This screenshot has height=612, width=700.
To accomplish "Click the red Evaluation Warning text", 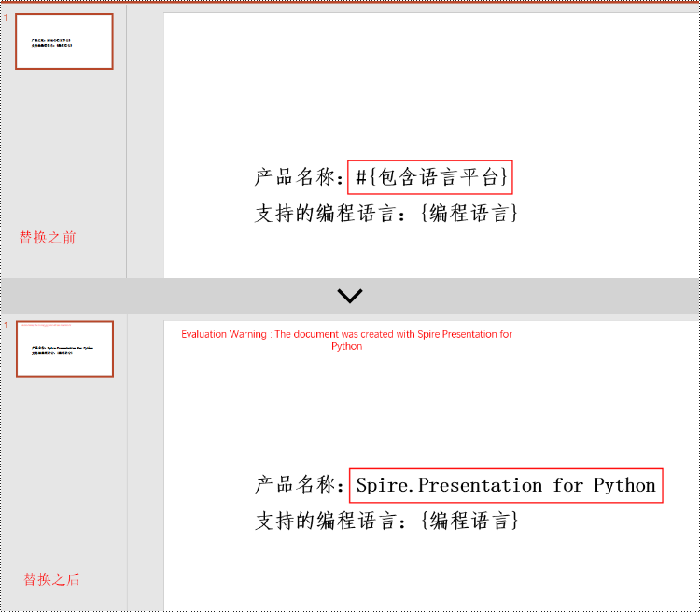I will point(346,341).
